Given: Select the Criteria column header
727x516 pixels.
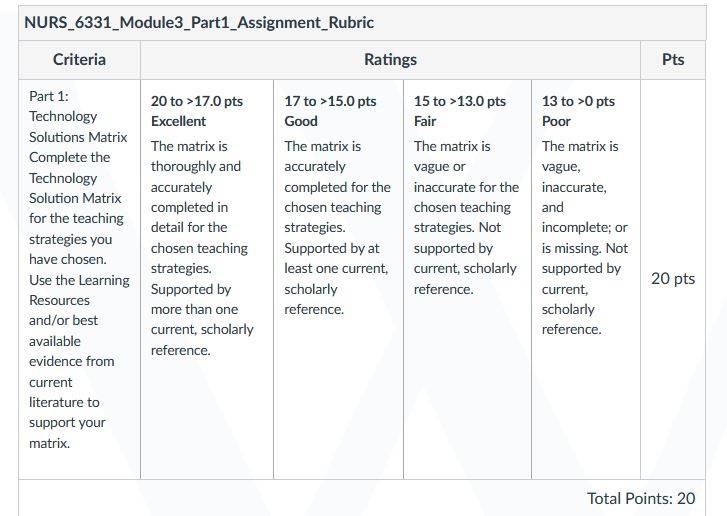Looking at the screenshot, I should pyautogui.click(x=79, y=59).
